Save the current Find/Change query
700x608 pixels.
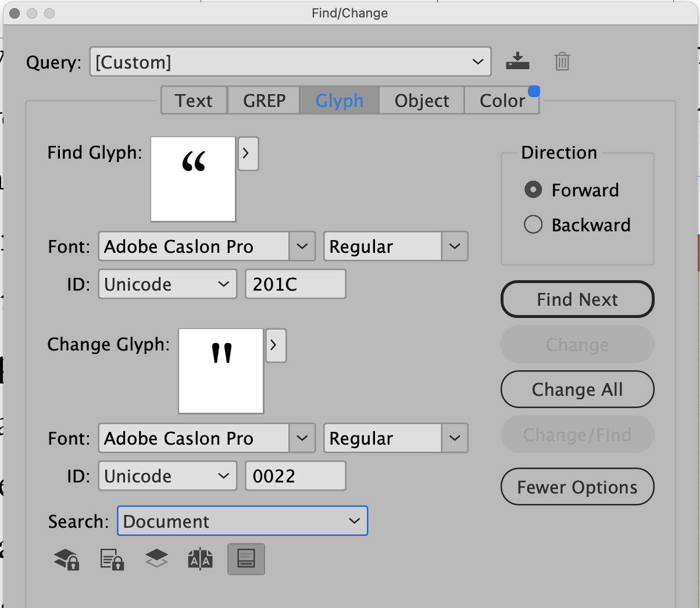click(517, 60)
